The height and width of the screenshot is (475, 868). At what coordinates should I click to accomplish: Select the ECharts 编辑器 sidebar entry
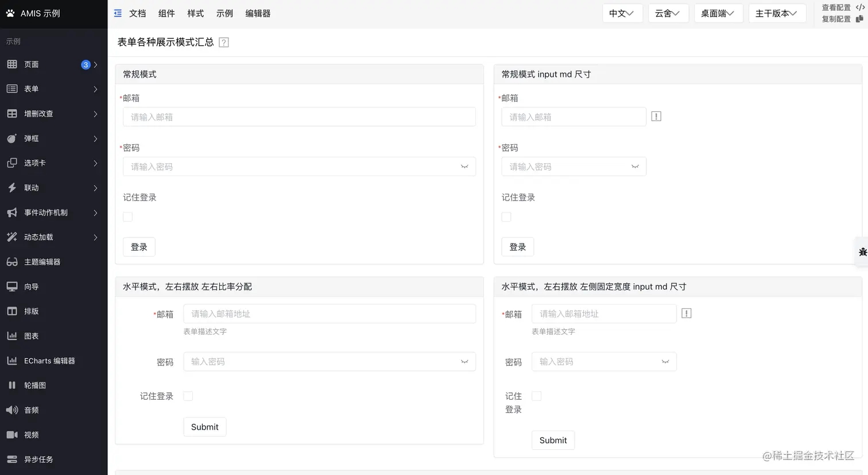pyautogui.click(x=49, y=360)
